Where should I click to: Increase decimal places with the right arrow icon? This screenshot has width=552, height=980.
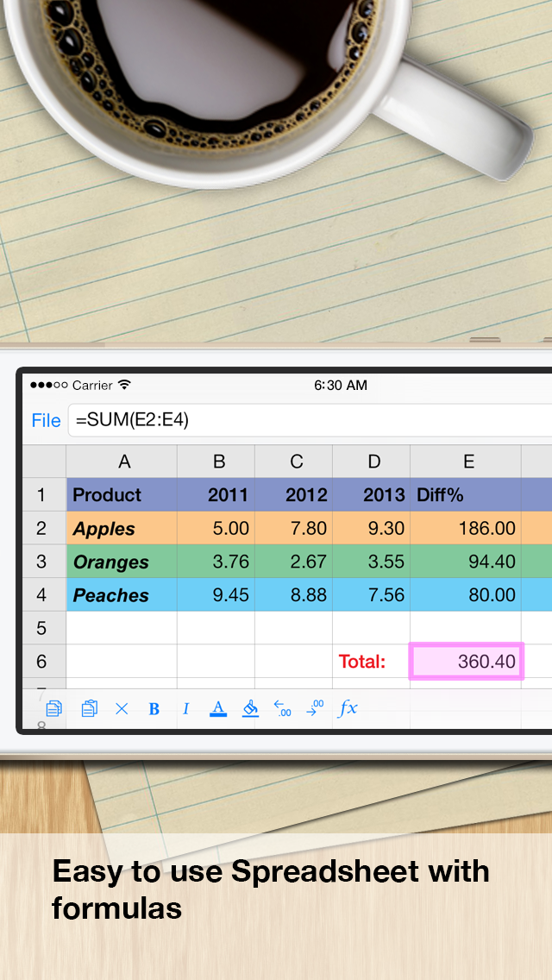315,708
